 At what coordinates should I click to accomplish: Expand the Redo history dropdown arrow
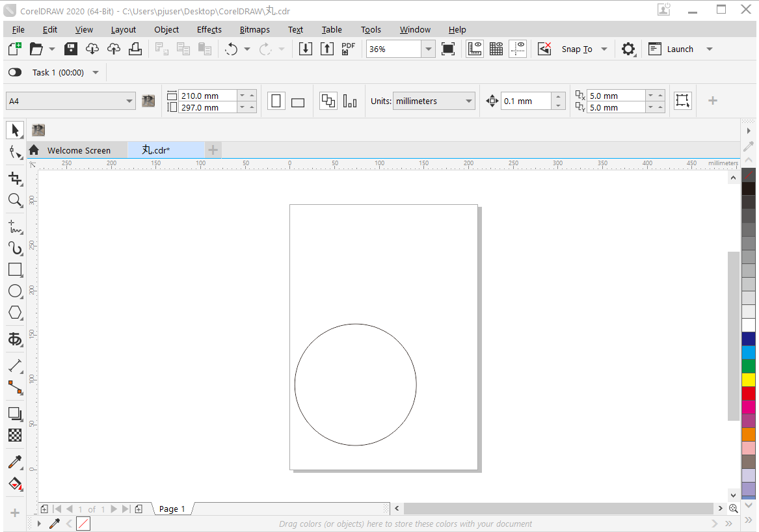pyautogui.click(x=282, y=49)
